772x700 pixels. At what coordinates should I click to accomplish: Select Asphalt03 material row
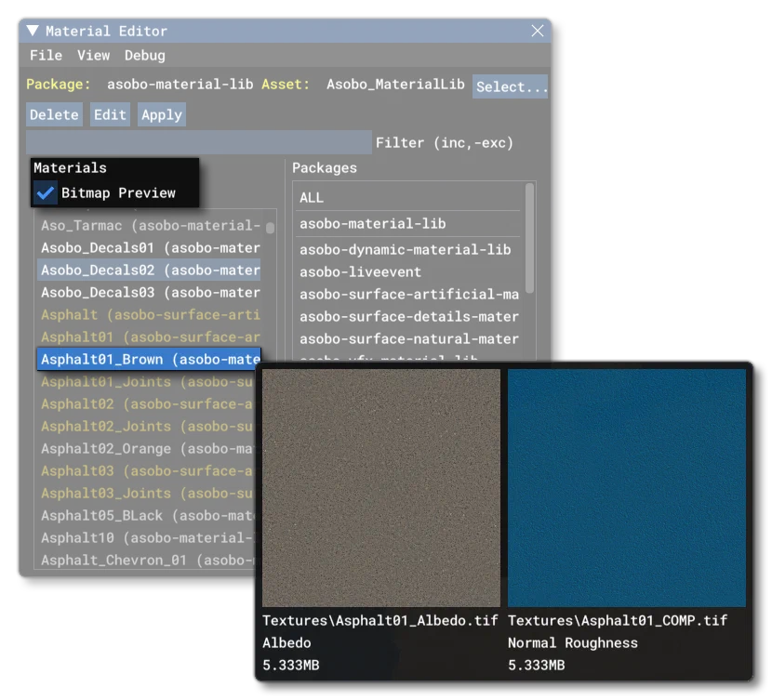146,470
